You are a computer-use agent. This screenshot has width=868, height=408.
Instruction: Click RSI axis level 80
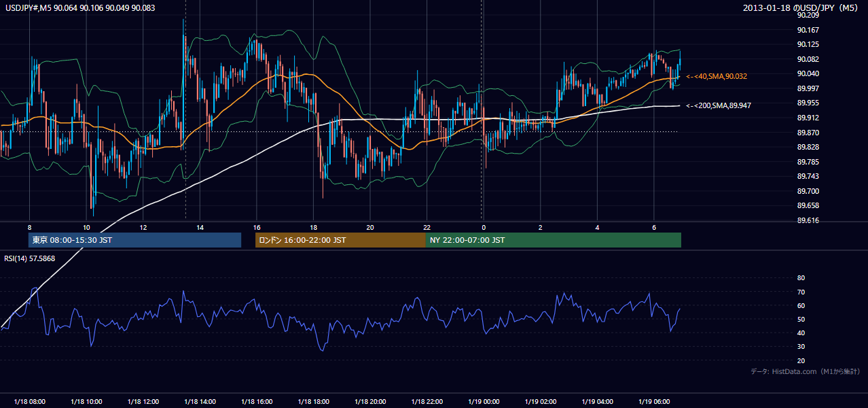(x=801, y=278)
